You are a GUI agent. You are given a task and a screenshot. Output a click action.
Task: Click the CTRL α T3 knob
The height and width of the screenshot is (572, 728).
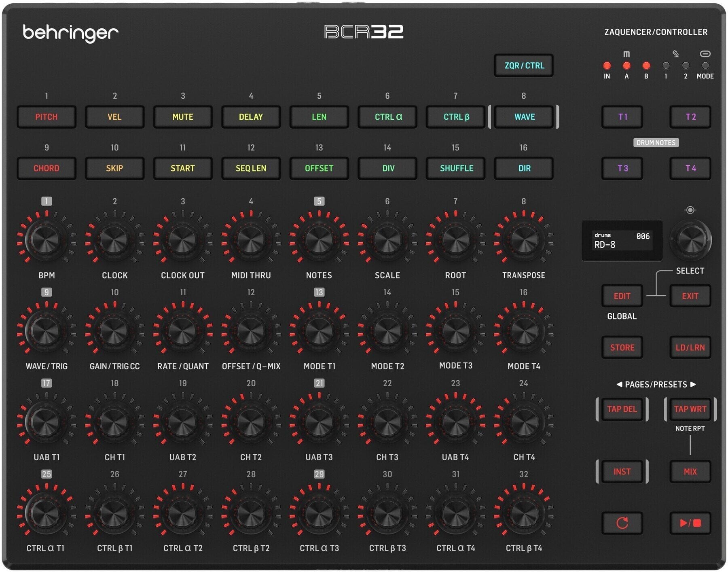pos(319,513)
